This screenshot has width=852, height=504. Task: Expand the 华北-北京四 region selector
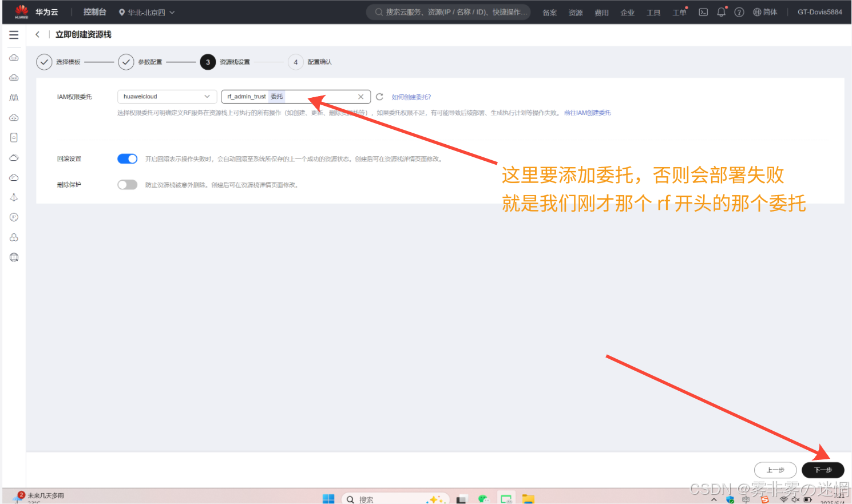coord(146,12)
